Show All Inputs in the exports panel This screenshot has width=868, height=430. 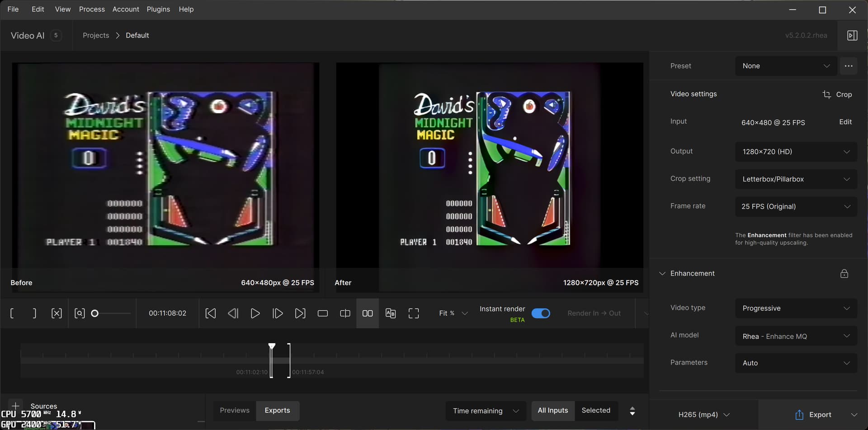pos(552,411)
